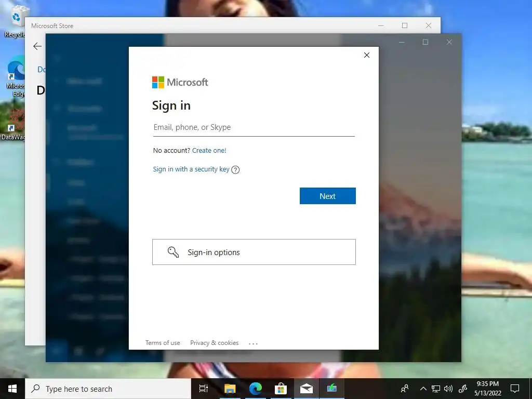Open the Privacy & cookies link
Image resolution: width=532 pixels, height=399 pixels.
[214, 343]
